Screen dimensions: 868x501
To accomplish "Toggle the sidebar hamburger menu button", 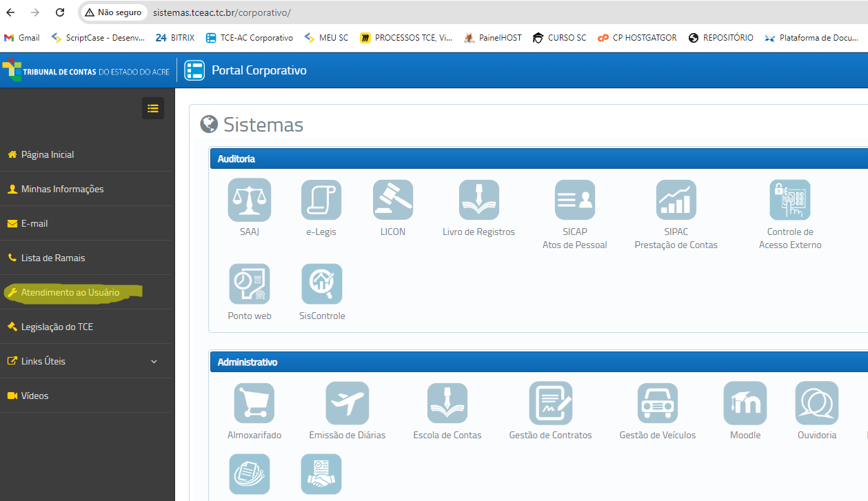I will pos(153,108).
